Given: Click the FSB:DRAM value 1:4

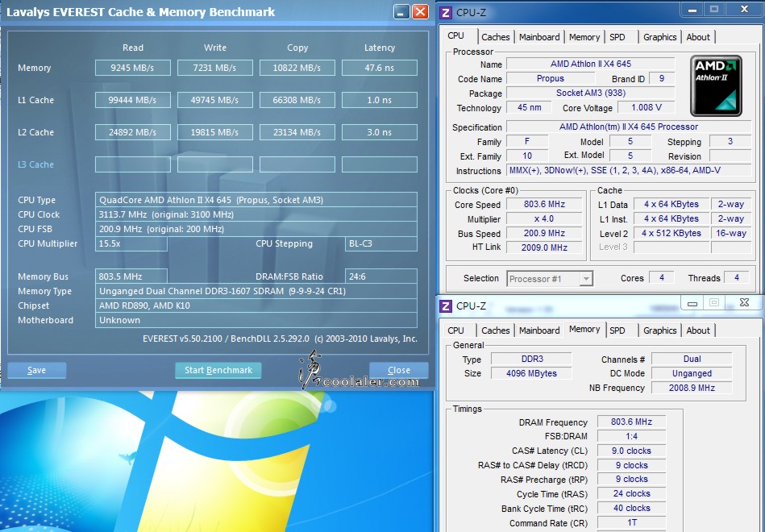Looking at the screenshot, I should pyautogui.click(x=631, y=436).
